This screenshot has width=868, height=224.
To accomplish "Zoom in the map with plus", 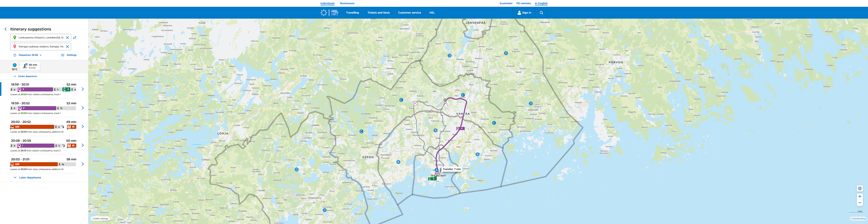I will click(860, 196).
